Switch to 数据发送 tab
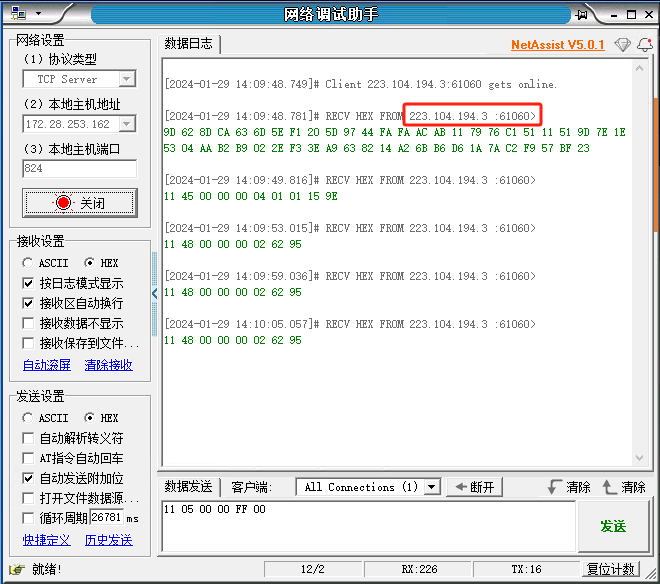The image size is (660, 584). (x=189, y=487)
